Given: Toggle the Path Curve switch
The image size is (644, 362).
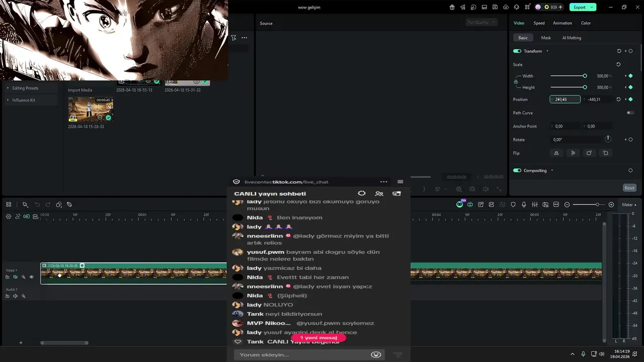Looking at the screenshot, I should pos(630,113).
